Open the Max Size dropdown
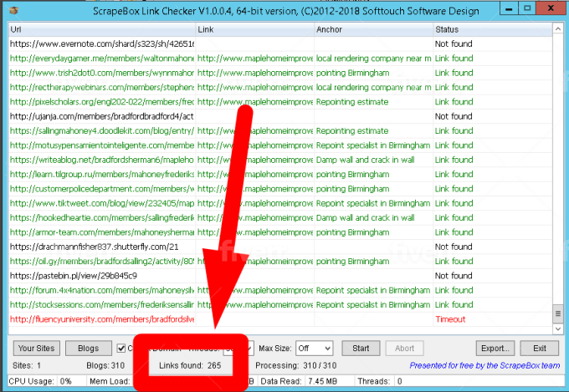Image resolution: width=569 pixels, height=392 pixels. 315,349
